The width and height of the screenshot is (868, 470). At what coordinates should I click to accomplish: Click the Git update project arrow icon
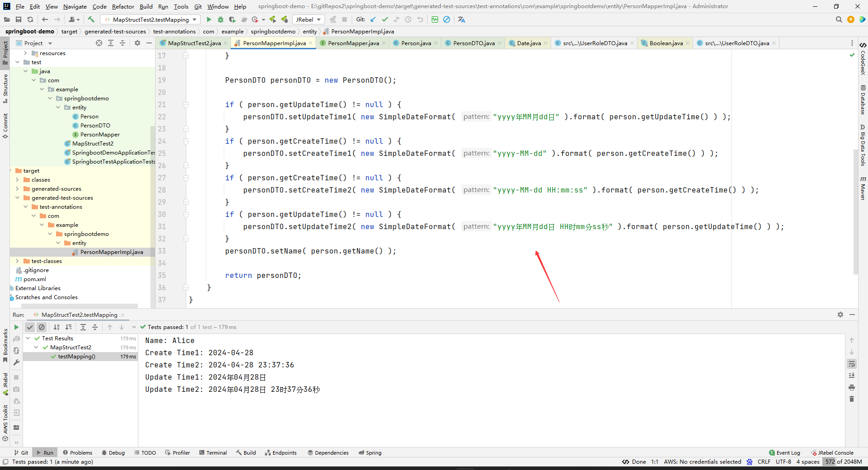373,19
